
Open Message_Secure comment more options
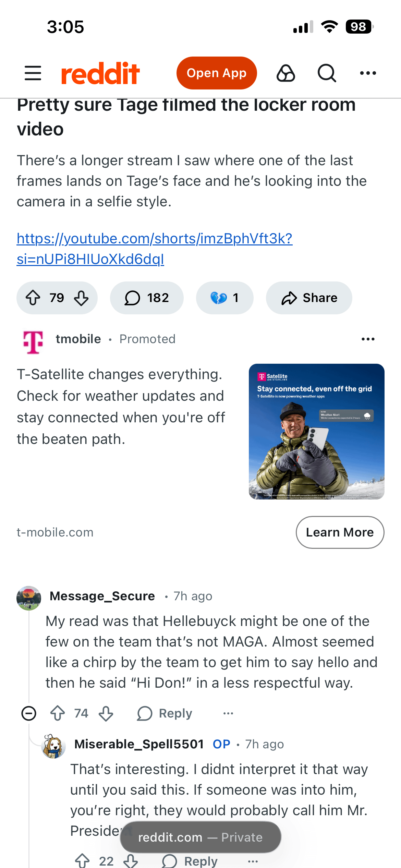pos(228,713)
